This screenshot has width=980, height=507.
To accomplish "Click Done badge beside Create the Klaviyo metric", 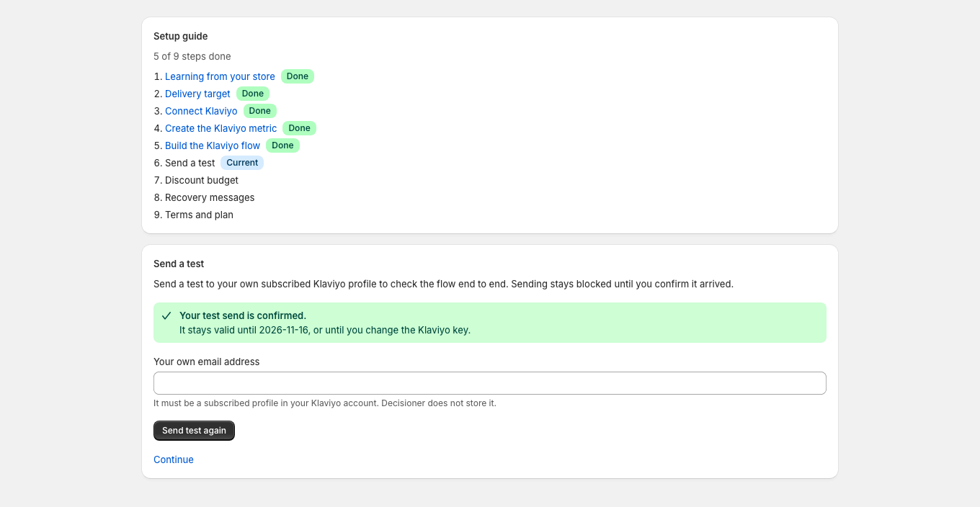I will pos(300,128).
